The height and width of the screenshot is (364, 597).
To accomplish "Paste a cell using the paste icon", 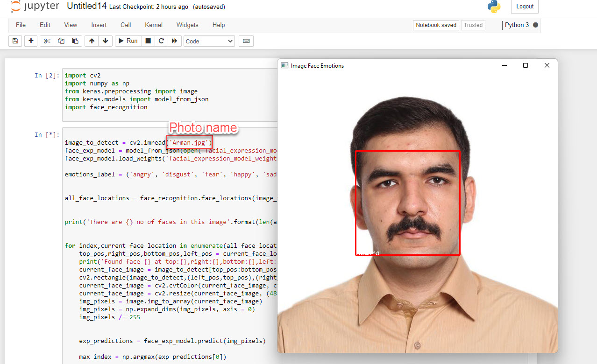I will click(x=75, y=41).
